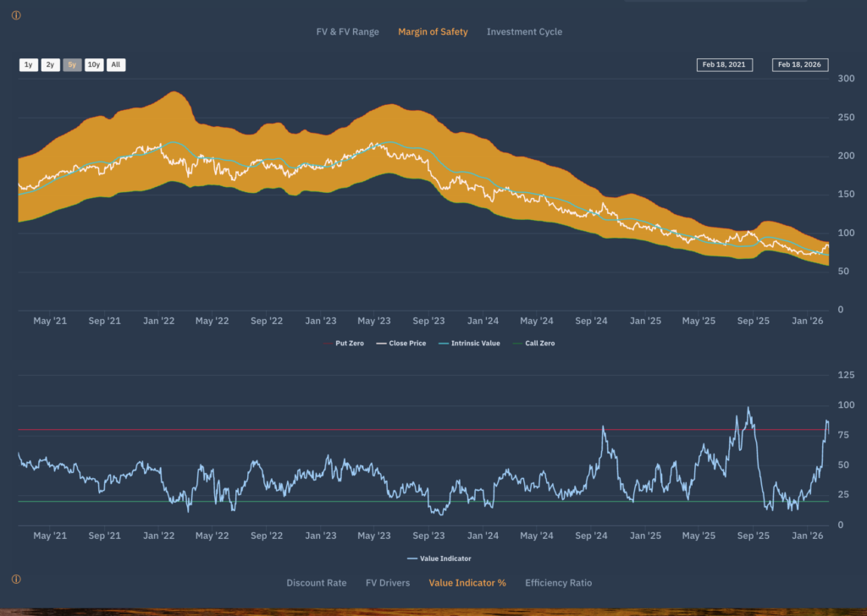Select the 5y range button
867x616 pixels.
click(72, 65)
